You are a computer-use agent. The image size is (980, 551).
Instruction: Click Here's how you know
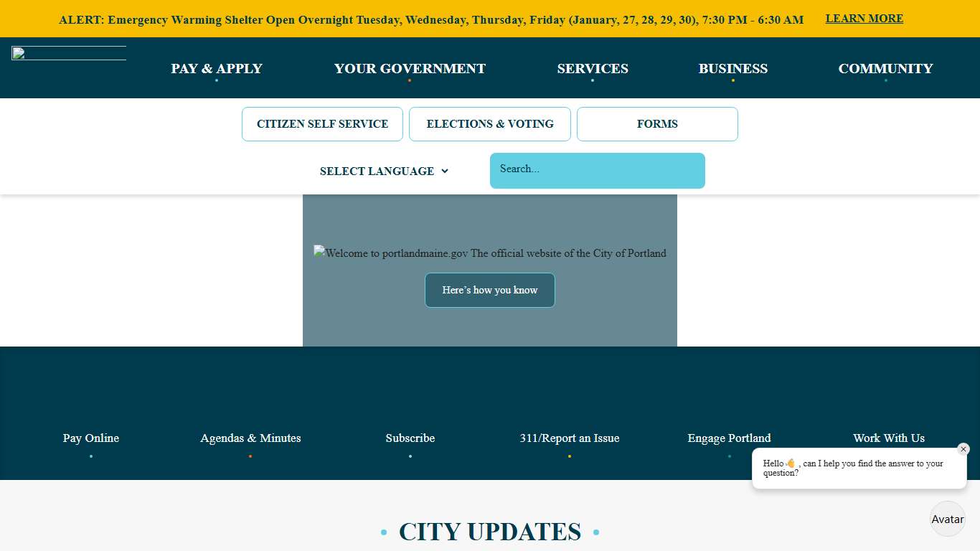tap(490, 290)
